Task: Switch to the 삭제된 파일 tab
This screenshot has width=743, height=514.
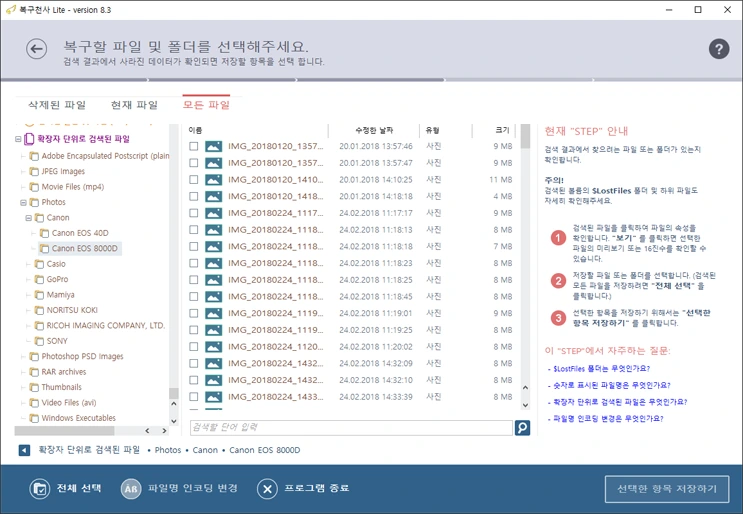Action: coord(57,105)
